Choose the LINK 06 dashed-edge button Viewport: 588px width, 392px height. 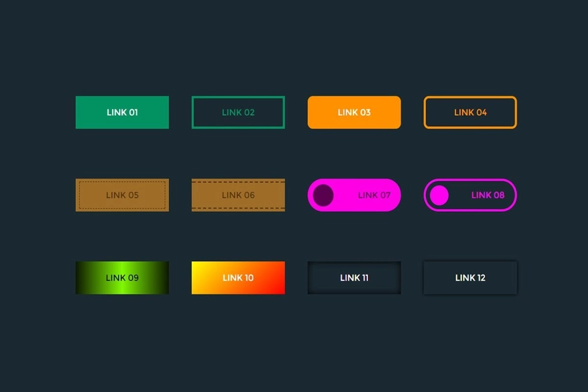tap(238, 195)
